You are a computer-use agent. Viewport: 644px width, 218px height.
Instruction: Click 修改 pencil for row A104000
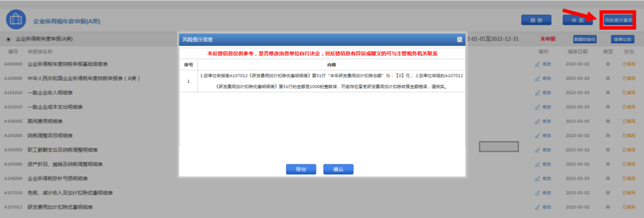(543, 122)
